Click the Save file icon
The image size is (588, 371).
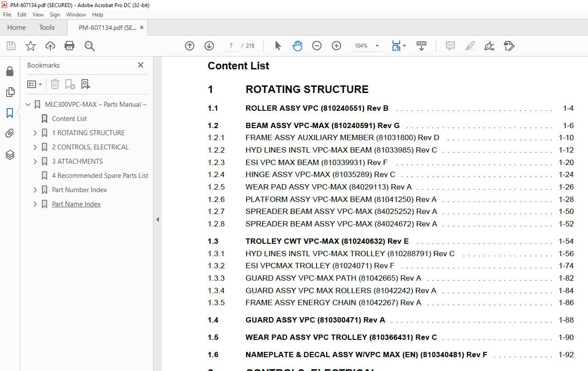point(11,46)
